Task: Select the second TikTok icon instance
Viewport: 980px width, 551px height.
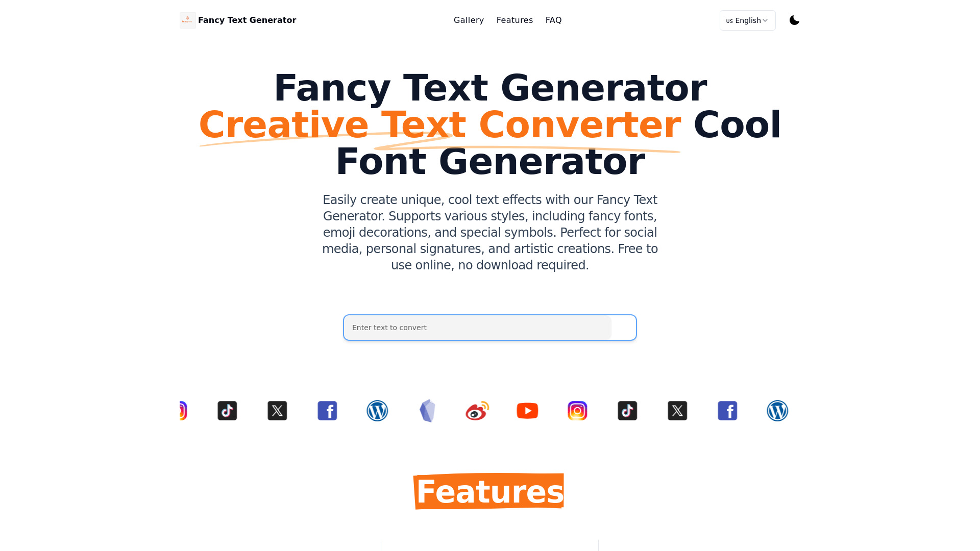Action: tap(627, 411)
